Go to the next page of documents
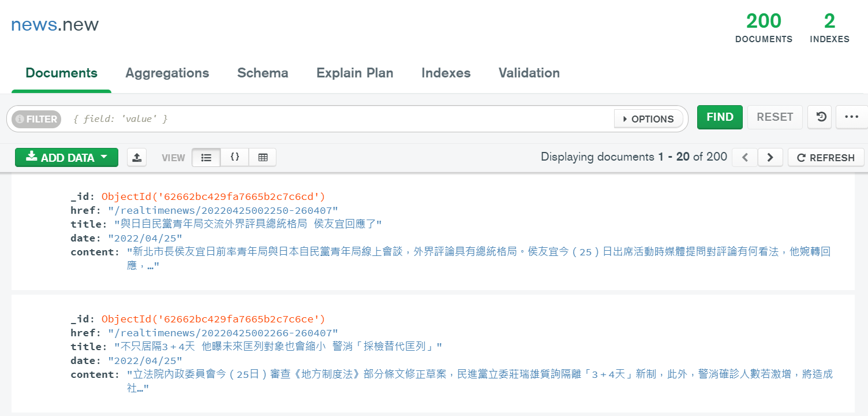 770,157
